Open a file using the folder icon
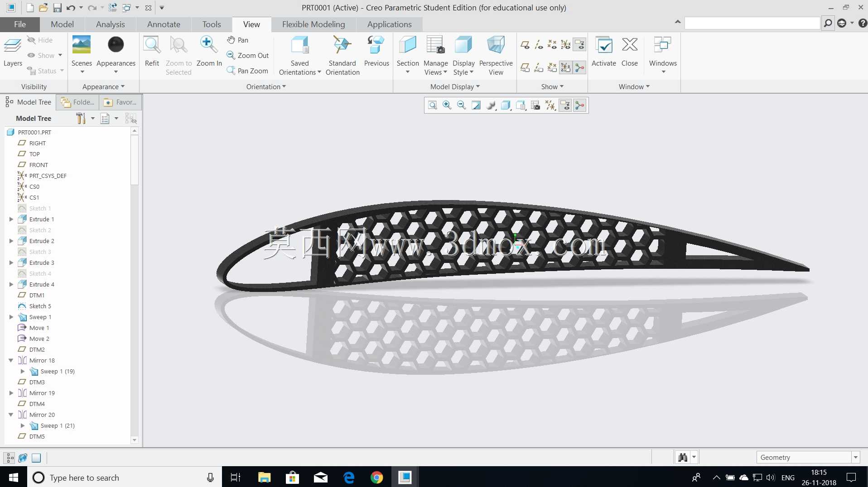Image resolution: width=868 pixels, height=487 pixels. [43, 8]
